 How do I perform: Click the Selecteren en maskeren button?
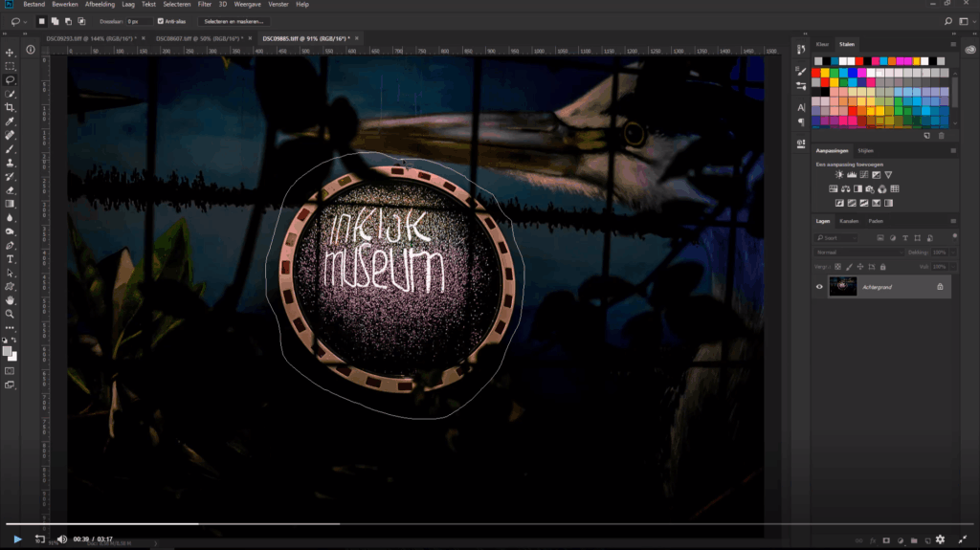[234, 21]
